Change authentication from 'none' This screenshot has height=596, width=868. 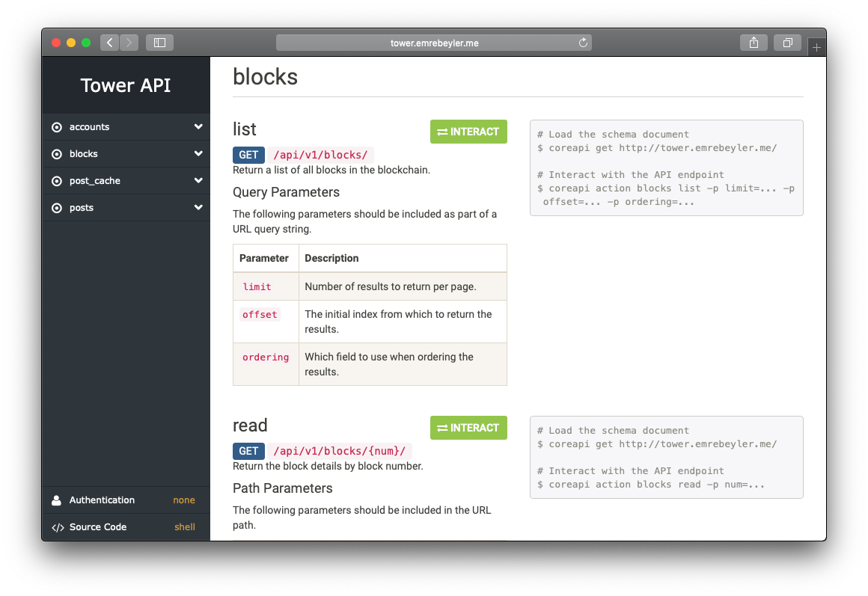pos(184,500)
